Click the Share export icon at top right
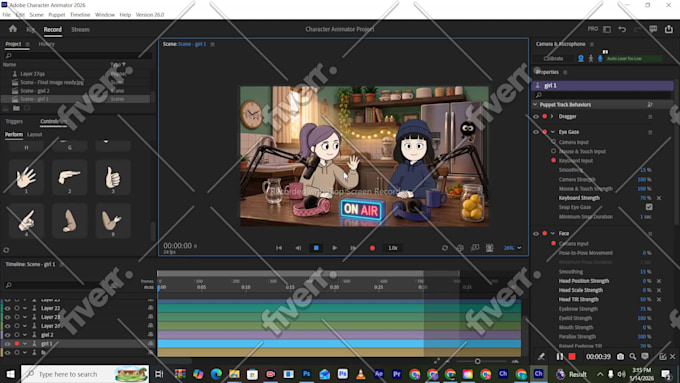The width and height of the screenshot is (680, 383). [669, 29]
